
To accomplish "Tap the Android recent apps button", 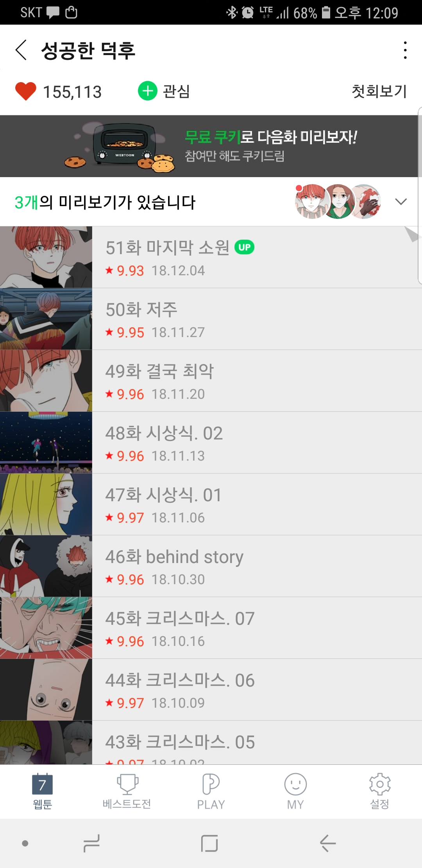I will pyautogui.click(x=92, y=843).
